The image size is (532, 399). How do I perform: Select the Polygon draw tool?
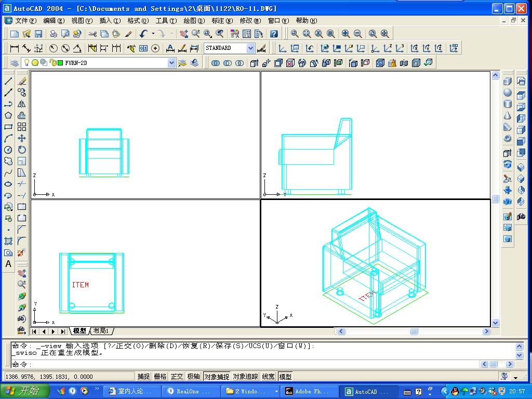pos(8,115)
